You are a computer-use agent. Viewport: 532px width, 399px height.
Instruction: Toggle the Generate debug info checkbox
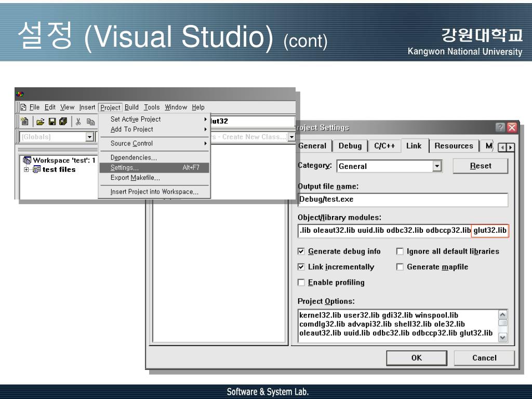[x=301, y=251]
